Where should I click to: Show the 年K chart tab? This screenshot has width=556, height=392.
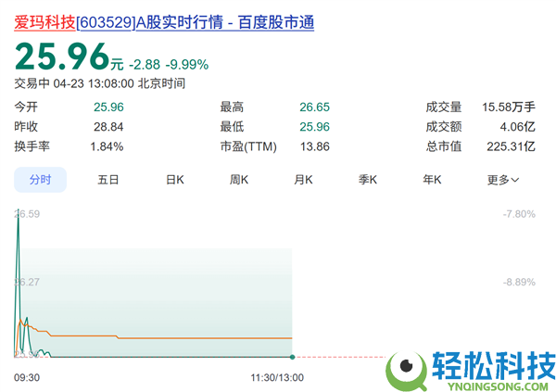click(432, 180)
